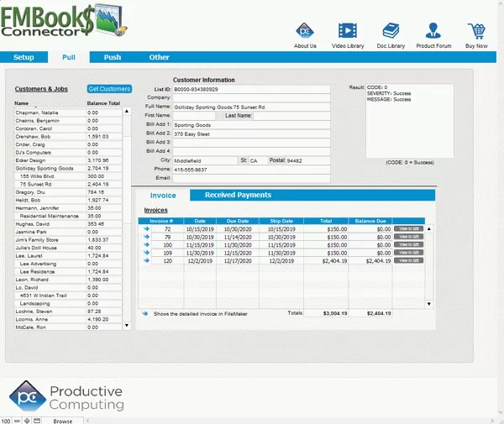Click the arrow icon for invoice 100
This screenshot has width=504, height=424.
pos(145,244)
